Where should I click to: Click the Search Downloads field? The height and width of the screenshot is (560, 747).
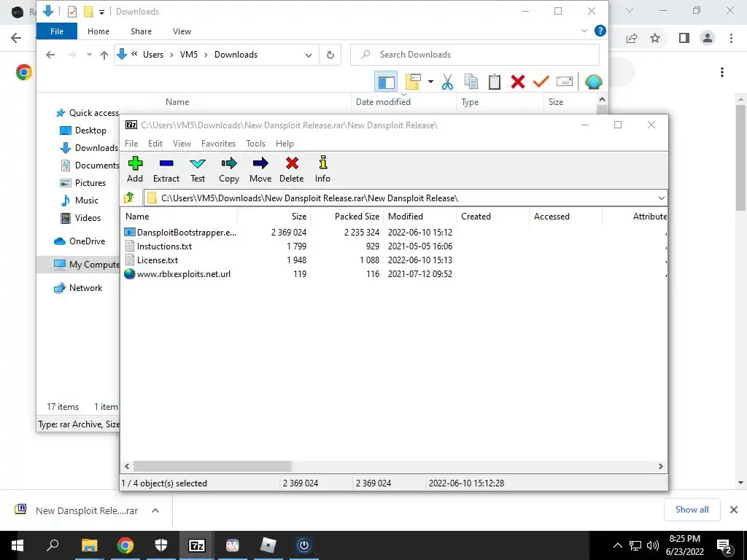point(474,55)
